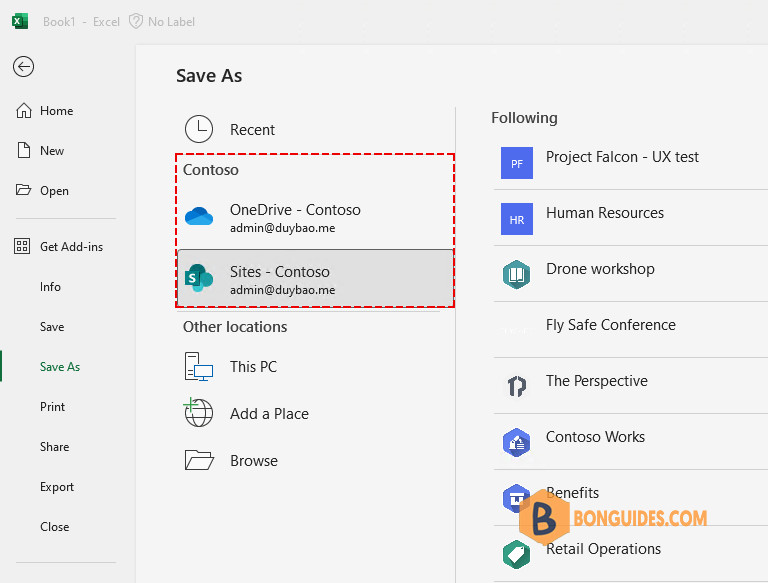Click the Browse folder icon
The height and width of the screenshot is (583, 768).
coord(199,460)
